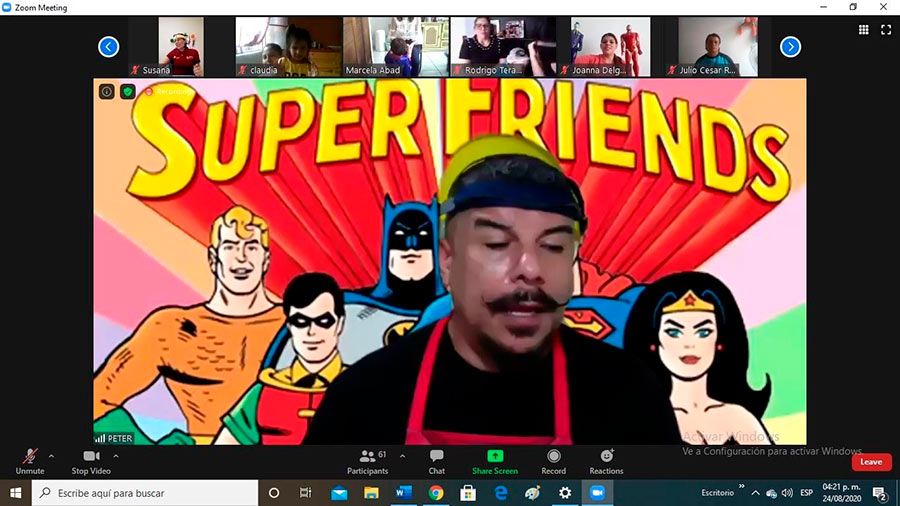Image resolution: width=900 pixels, height=506 pixels.
Task: Select Marcela Abad's video thumbnail
Action: point(396,46)
